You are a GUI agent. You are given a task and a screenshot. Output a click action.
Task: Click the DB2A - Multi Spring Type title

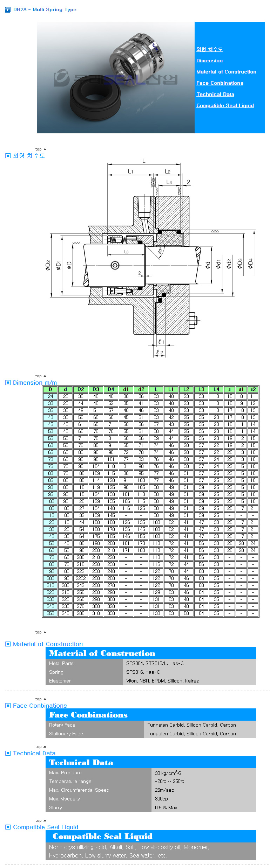click(x=45, y=9)
